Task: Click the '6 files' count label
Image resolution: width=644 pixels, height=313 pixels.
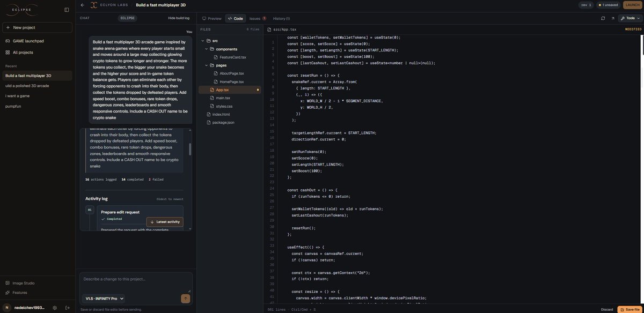Action: pos(253,29)
